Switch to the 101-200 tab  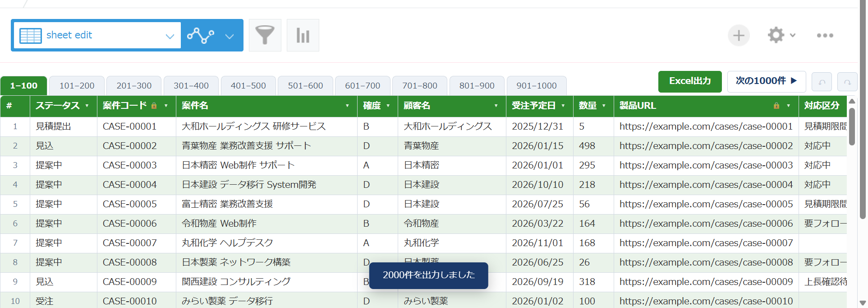coord(77,86)
